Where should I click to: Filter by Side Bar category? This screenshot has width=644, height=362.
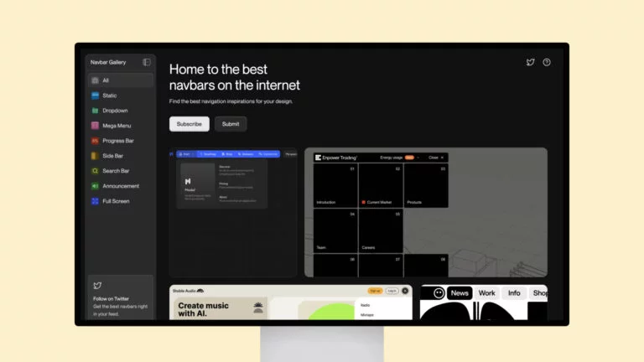point(112,156)
